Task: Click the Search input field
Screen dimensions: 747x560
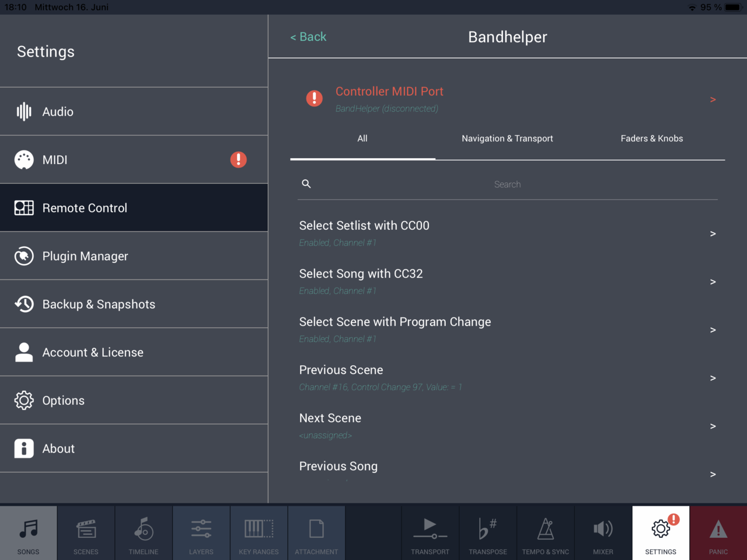Action: (508, 184)
